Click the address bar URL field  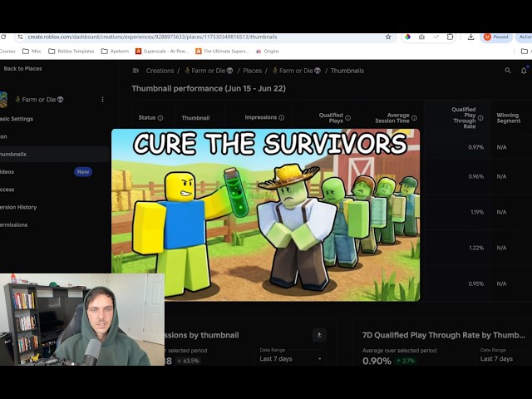pos(204,37)
